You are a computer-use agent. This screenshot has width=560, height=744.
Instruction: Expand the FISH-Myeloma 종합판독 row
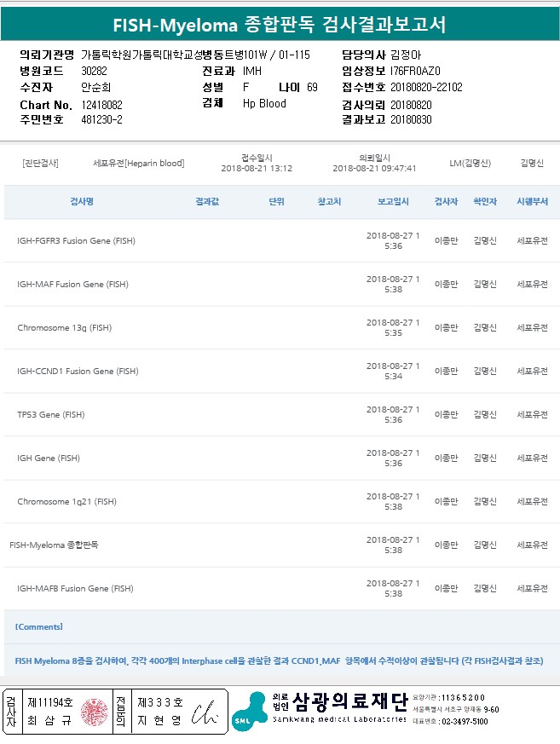click(x=54, y=545)
